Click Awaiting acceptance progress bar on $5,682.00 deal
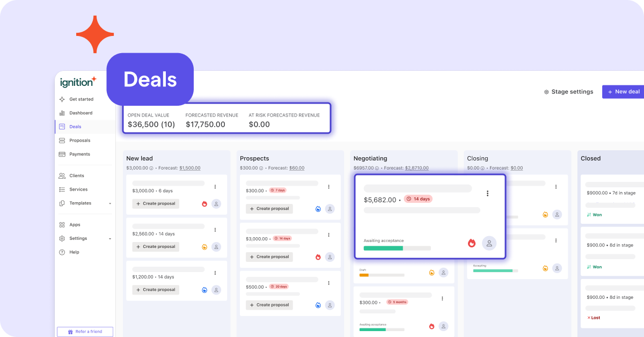This screenshot has width=644, height=337. (397, 248)
